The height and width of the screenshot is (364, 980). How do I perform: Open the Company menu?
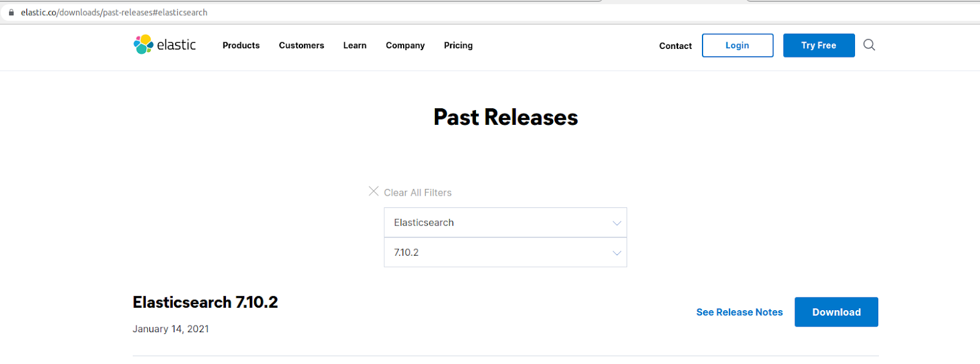tap(405, 45)
